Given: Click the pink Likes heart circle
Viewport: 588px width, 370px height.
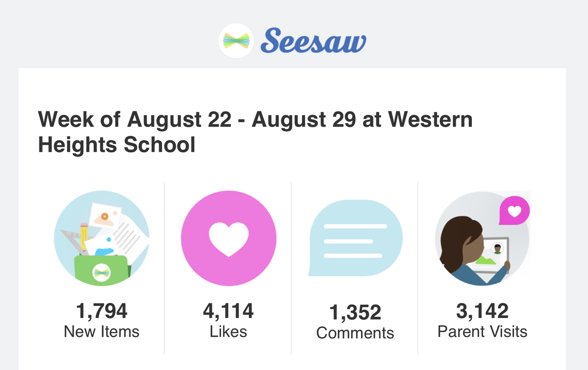Looking at the screenshot, I should 228,238.
